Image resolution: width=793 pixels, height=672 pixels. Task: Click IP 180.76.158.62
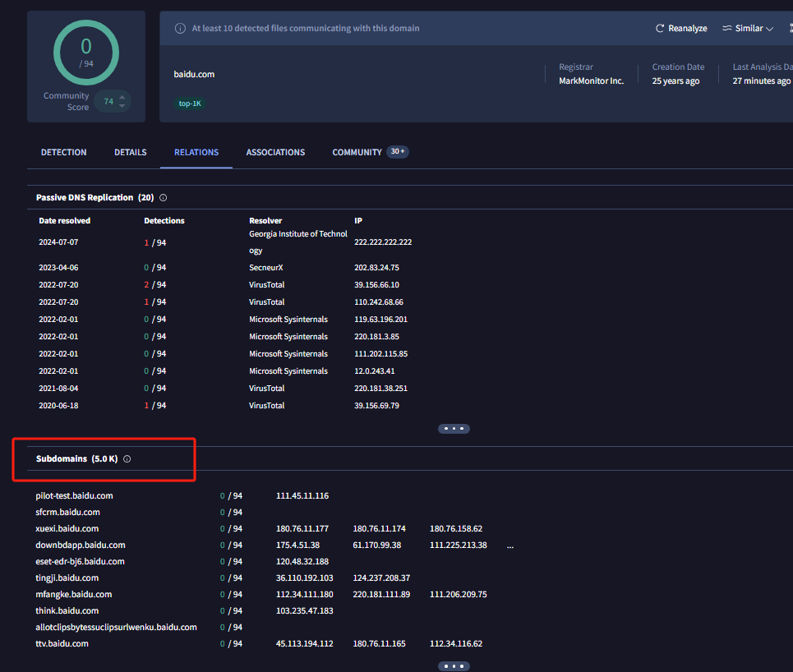(456, 528)
